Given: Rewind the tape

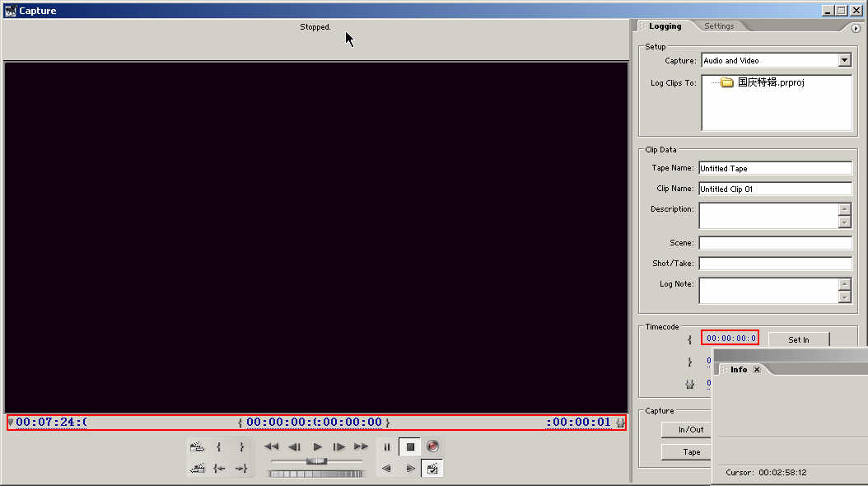Looking at the screenshot, I should [x=271, y=446].
